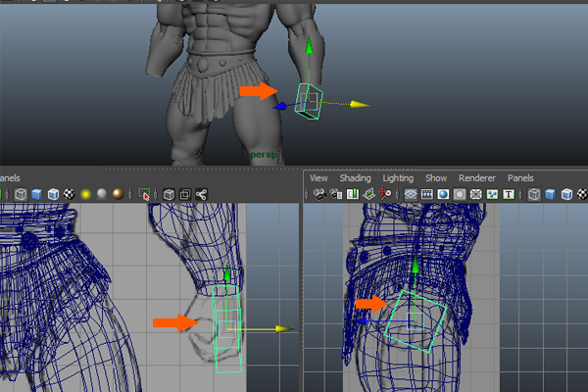Expand the Renderer menu
This screenshot has height=392, width=588.
coord(477,178)
